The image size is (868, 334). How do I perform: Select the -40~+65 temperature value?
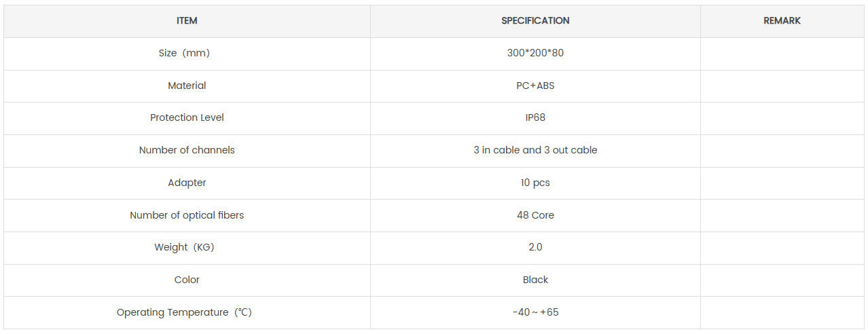pyautogui.click(x=535, y=312)
